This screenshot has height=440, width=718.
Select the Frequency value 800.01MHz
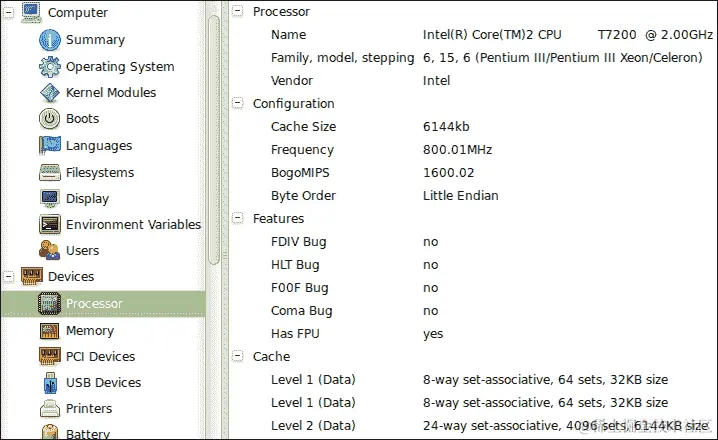457,150
